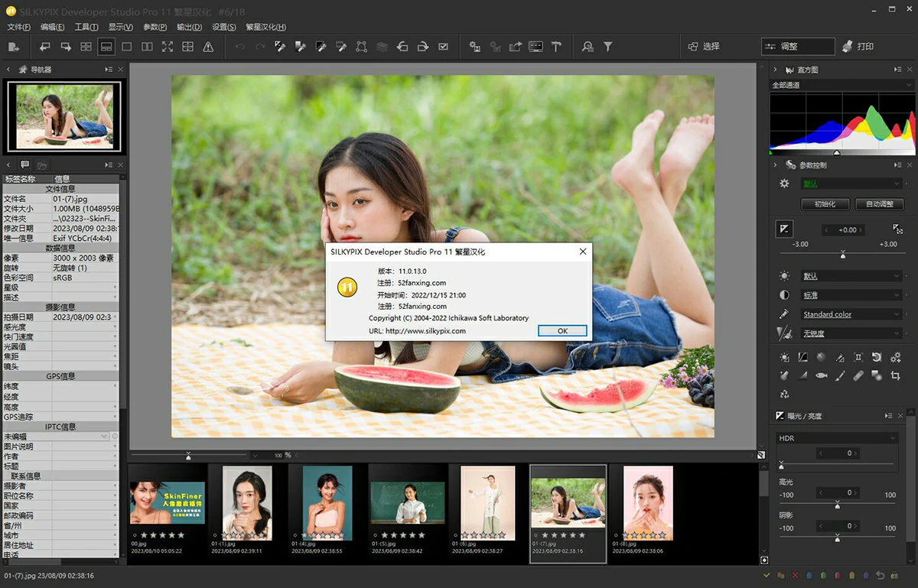Go to previous image arrow icon
Screen dimensions: 918x588
pos(46,47)
